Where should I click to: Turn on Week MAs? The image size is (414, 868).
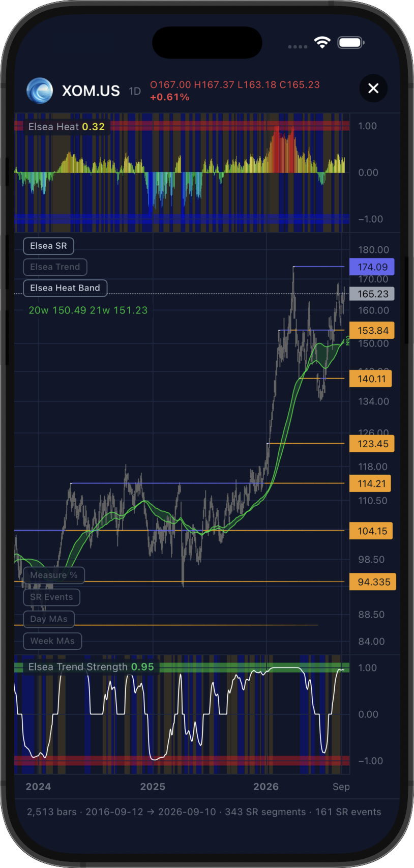click(x=52, y=641)
